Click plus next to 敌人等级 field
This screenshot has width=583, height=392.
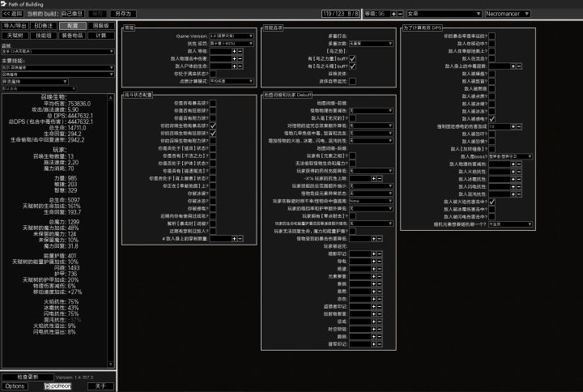pos(234,51)
